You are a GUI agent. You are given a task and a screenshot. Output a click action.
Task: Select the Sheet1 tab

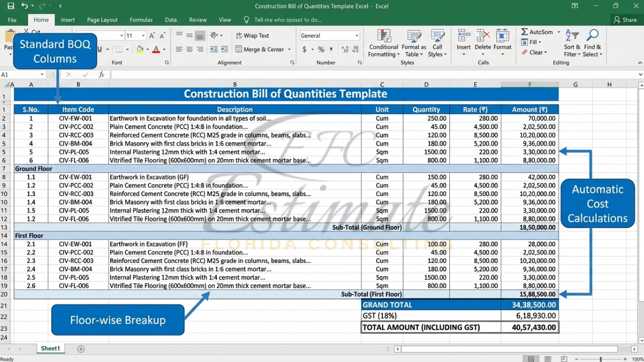coord(50,348)
